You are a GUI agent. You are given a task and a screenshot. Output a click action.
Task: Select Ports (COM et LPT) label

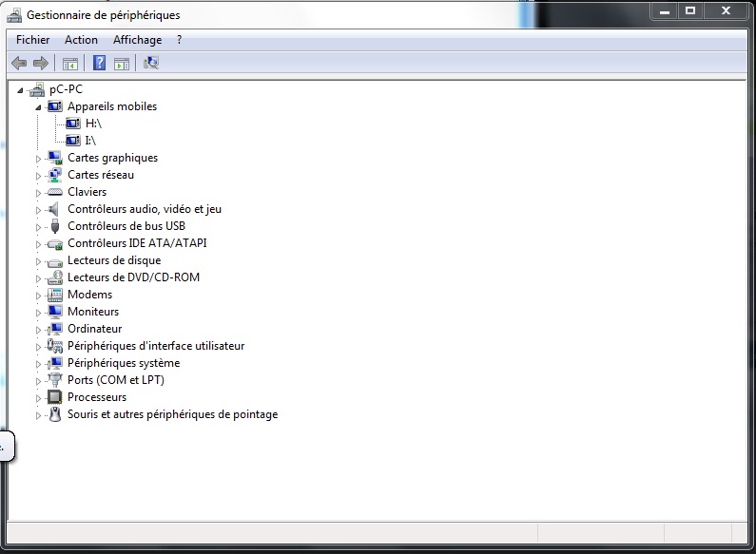pos(116,380)
